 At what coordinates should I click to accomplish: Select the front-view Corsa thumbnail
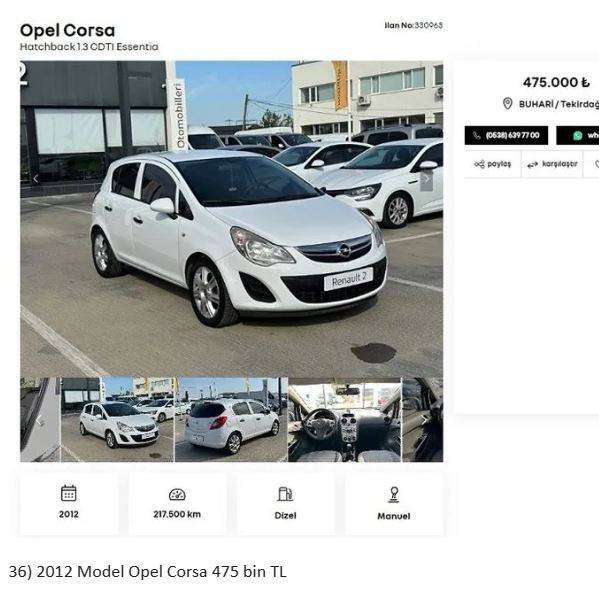117,420
